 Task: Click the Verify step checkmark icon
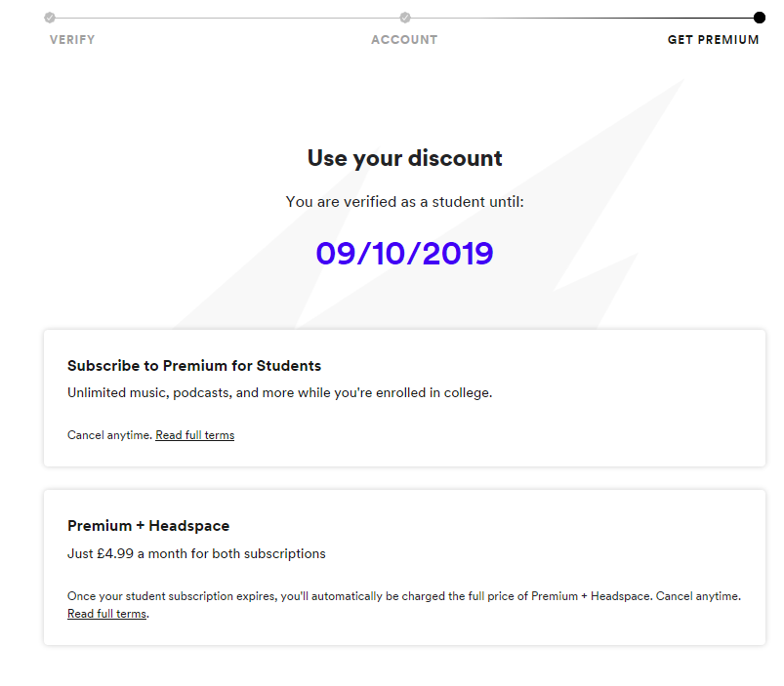(x=50, y=18)
